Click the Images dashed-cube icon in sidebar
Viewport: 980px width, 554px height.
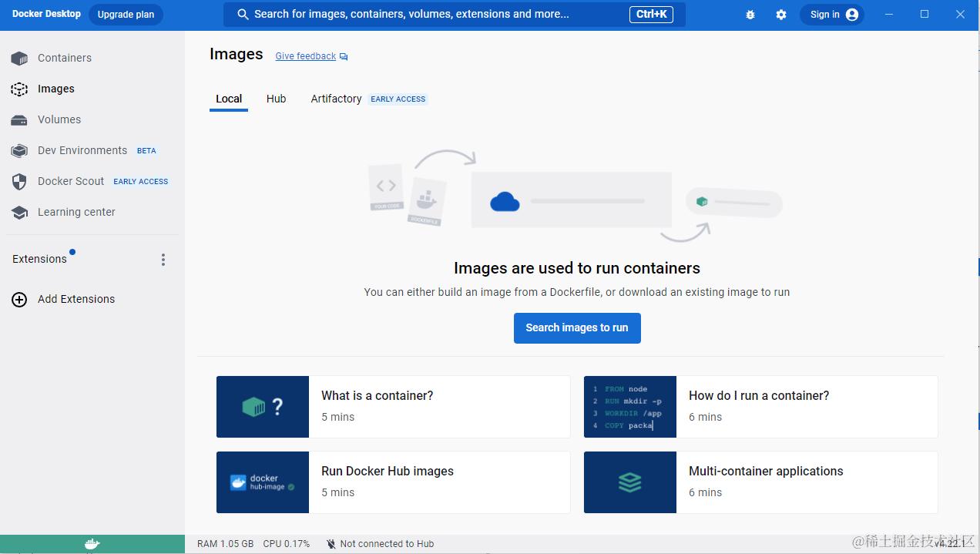point(19,89)
